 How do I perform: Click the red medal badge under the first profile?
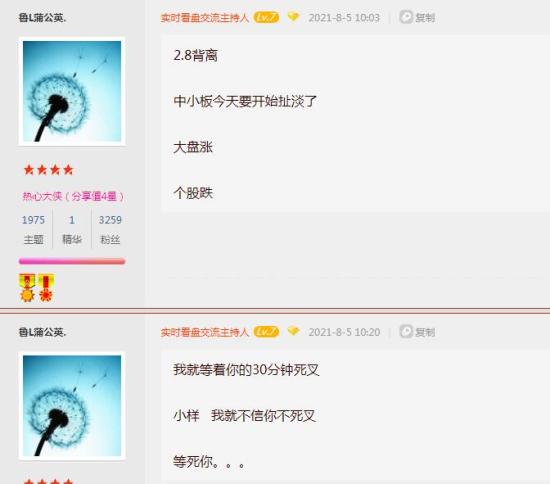[46, 288]
